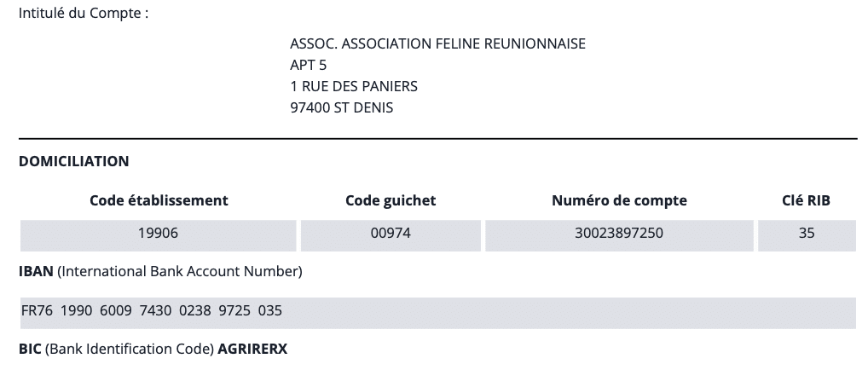The image size is (868, 370).
Task: Select the branch code value 00974
Action: click(x=391, y=232)
